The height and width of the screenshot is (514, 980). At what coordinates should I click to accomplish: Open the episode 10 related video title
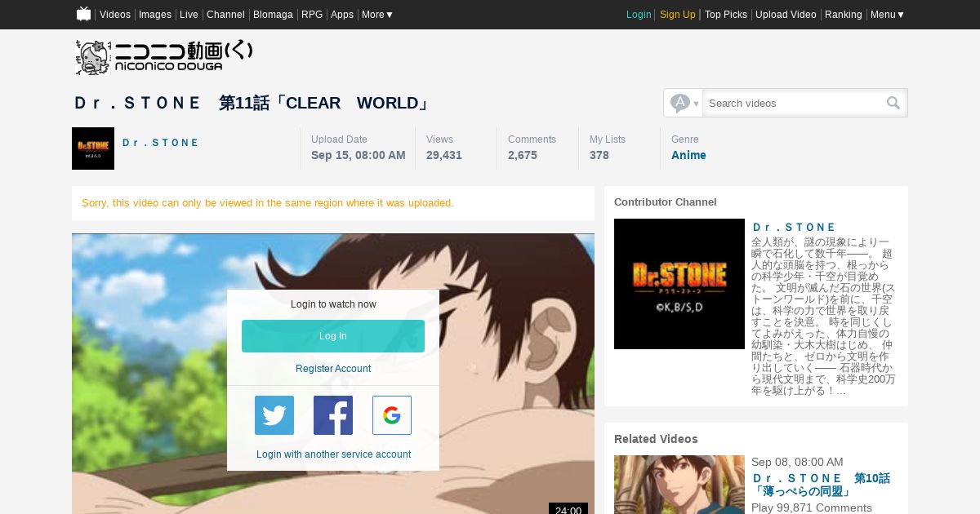click(x=821, y=485)
